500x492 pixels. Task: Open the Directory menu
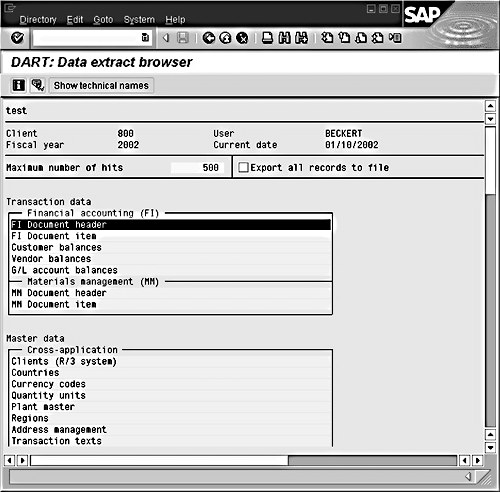point(38,20)
